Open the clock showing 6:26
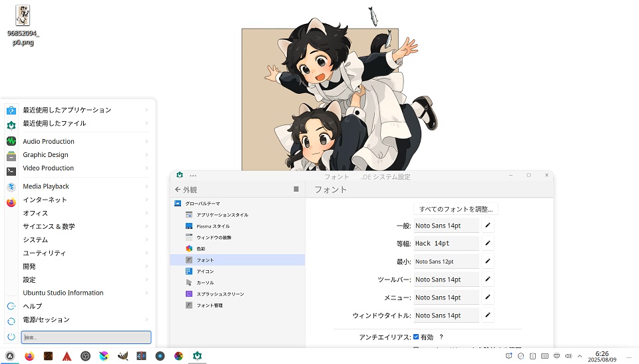 (602, 356)
